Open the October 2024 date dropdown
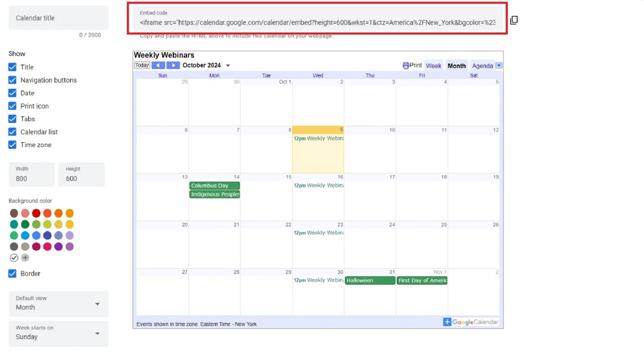 (x=228, y=65)
